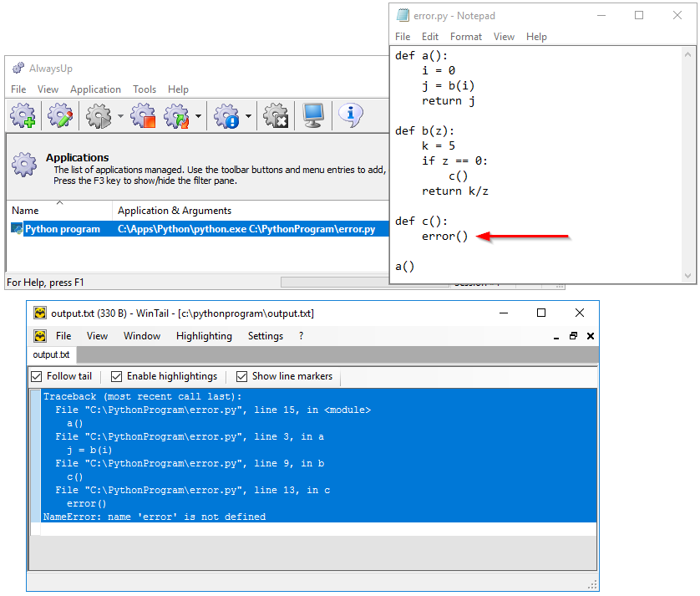Toggle the Follow tail checkbox
The width and height of the screenshot is (700, 596).
pos(37,377)
